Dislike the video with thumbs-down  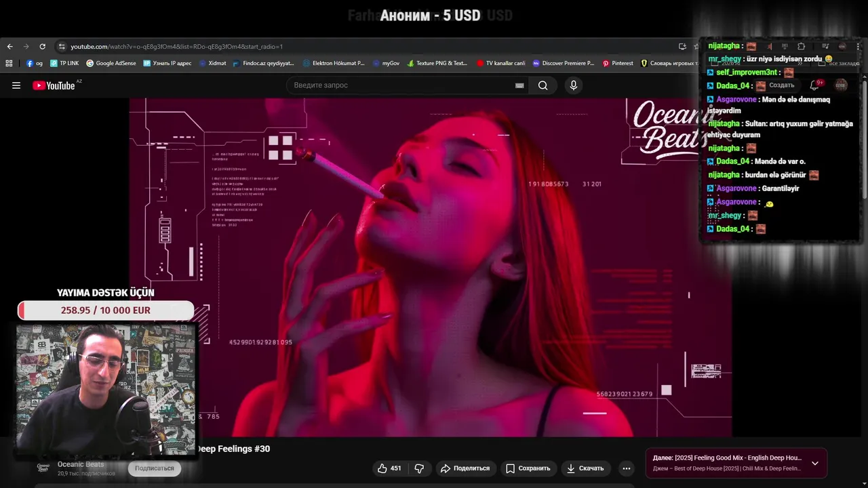419,468
